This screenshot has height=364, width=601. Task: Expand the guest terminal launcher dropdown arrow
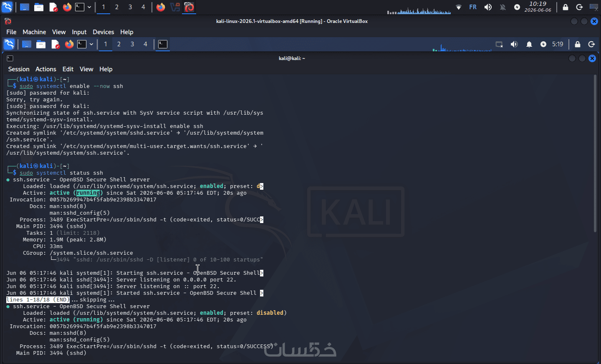click(x=91, y=44)
